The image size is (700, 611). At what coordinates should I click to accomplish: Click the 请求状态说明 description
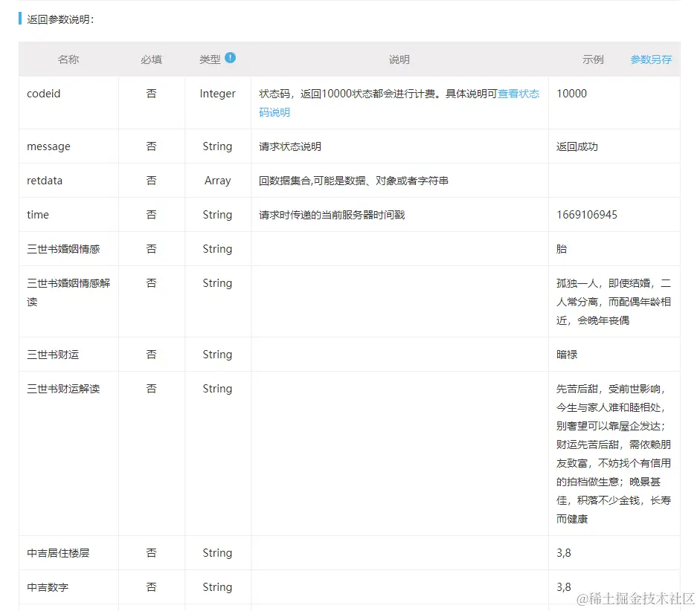point(290,146)
